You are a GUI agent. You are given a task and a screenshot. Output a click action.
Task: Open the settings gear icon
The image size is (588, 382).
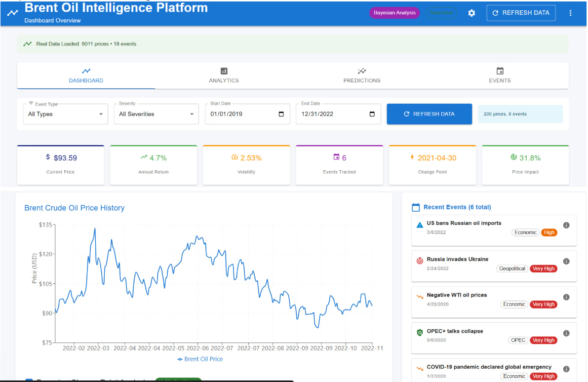coord(471,13)
